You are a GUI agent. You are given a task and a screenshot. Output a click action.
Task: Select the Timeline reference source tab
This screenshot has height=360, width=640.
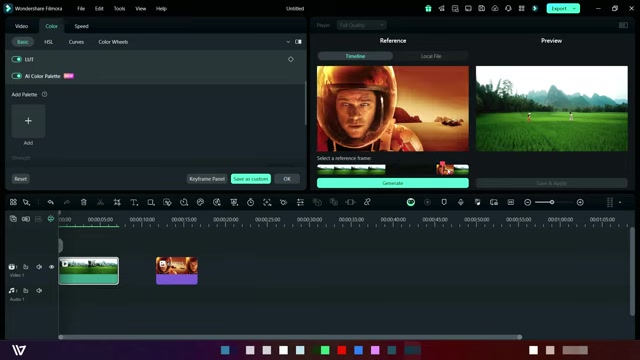point(355,56)
